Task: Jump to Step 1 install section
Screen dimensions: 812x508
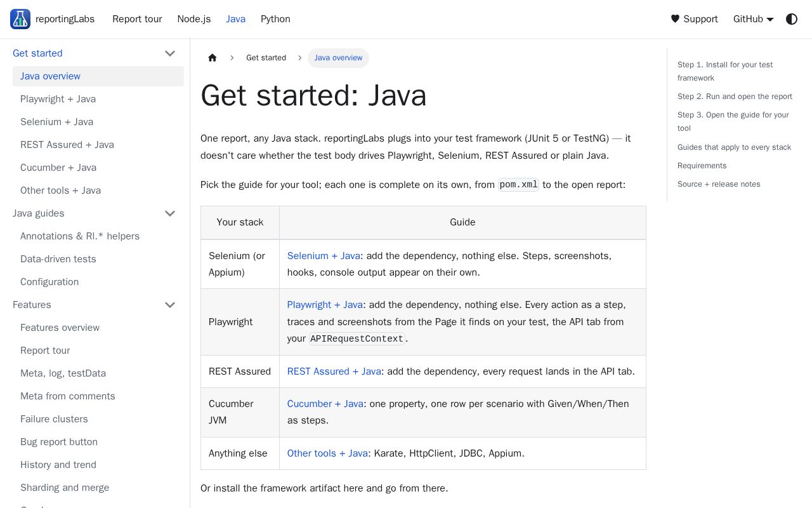Action: tap(725, 71)
